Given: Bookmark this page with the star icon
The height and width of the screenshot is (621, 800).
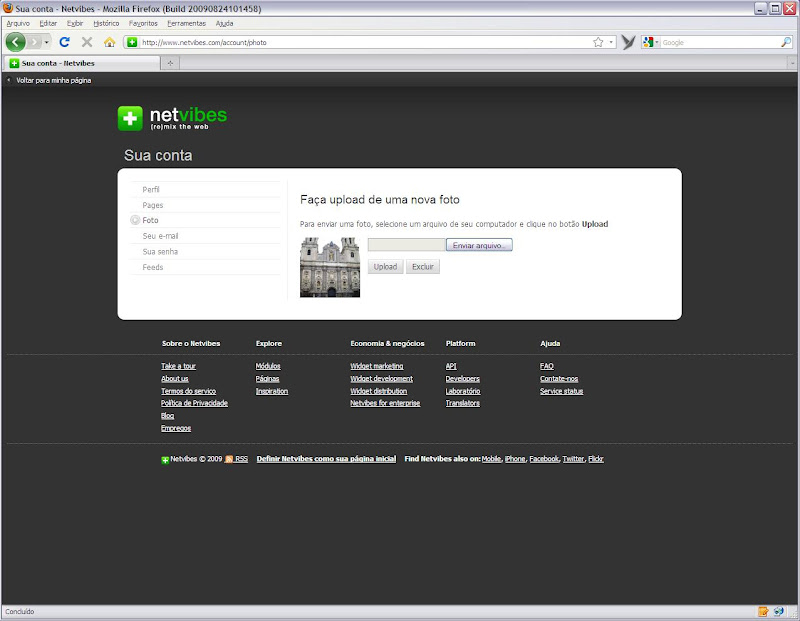Looking at the screenshot, I should (598, 42).
